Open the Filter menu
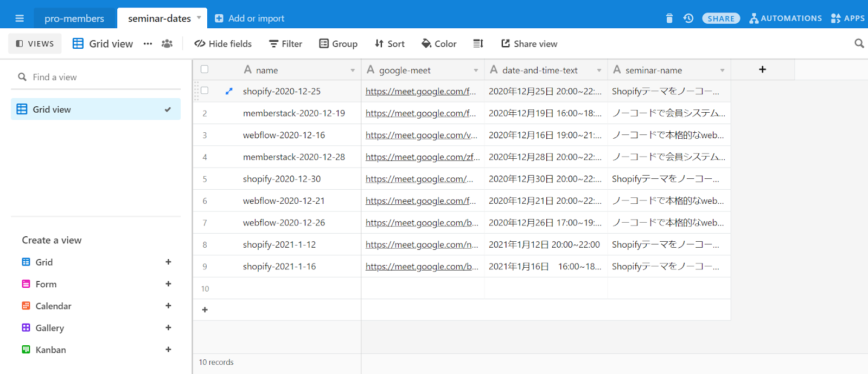868x374 pixels. coord(286,43)
